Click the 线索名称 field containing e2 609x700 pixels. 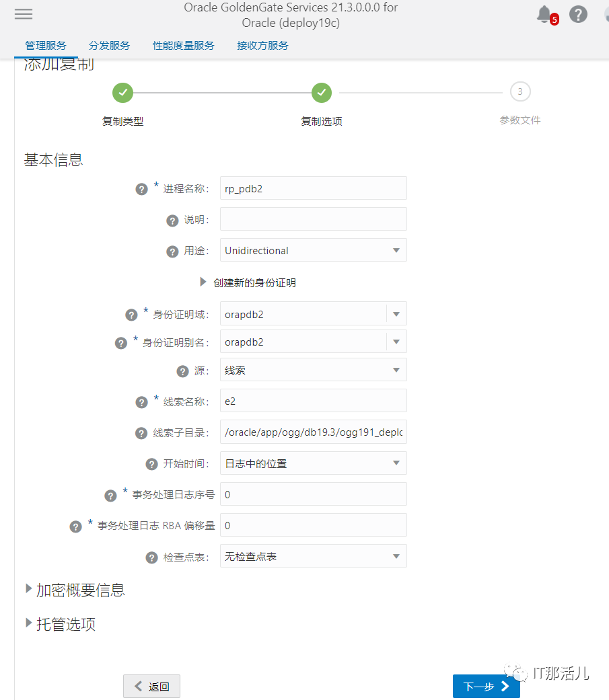313,401
